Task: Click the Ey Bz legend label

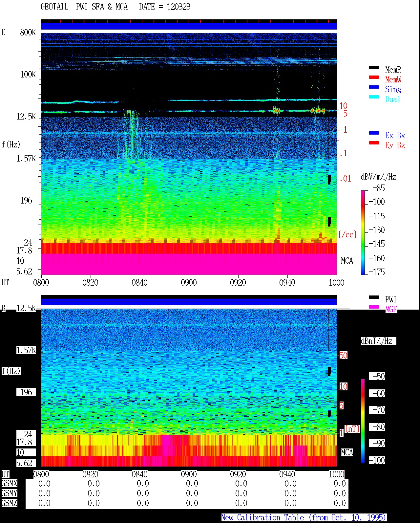Action: (x=395, y=145)
